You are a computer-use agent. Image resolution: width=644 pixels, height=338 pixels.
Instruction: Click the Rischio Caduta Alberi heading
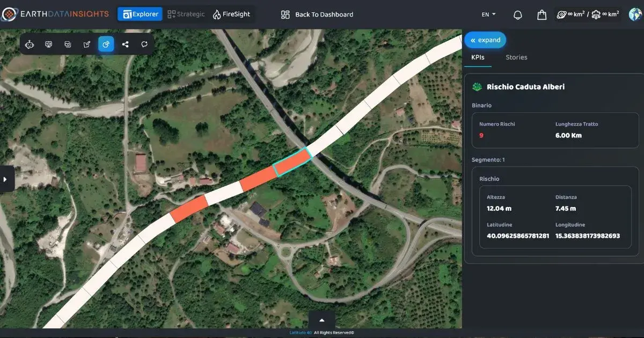525,87
